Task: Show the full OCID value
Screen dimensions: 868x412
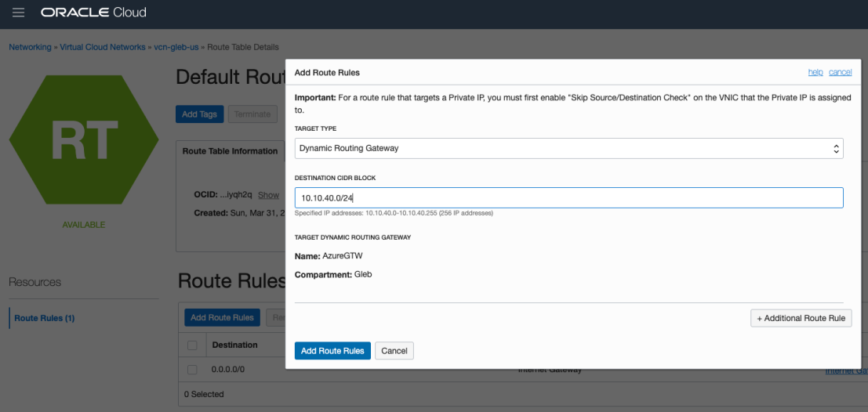Action: pos(268,195)
